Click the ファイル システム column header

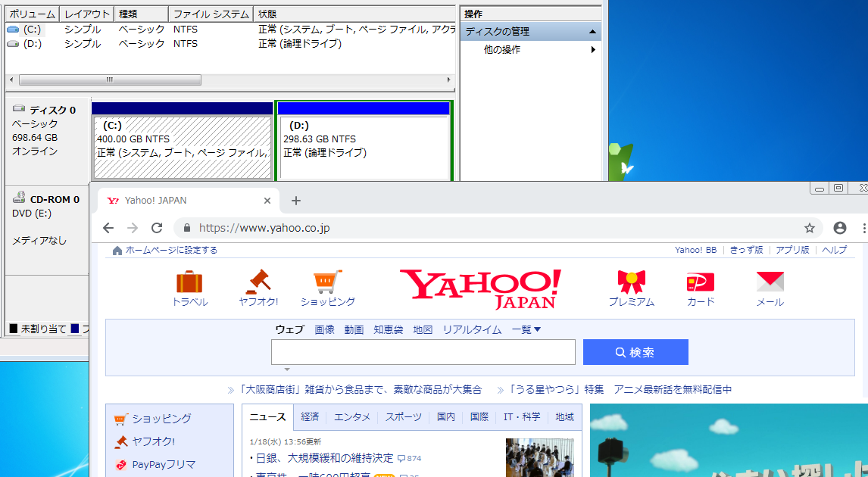[211, 14]
